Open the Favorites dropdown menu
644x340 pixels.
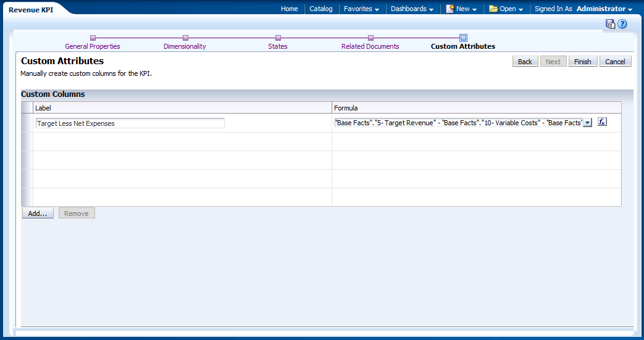(361, 9)
